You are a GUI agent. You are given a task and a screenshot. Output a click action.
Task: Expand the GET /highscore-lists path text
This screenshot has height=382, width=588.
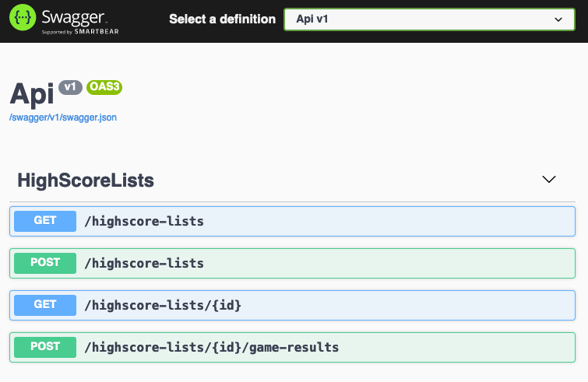(x=144, y=222)
